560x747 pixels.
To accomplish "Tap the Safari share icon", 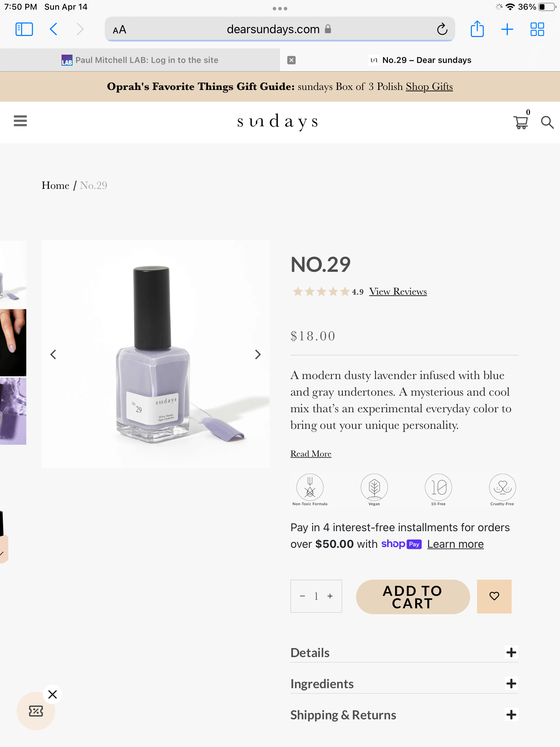I will [x=477, y=29].
